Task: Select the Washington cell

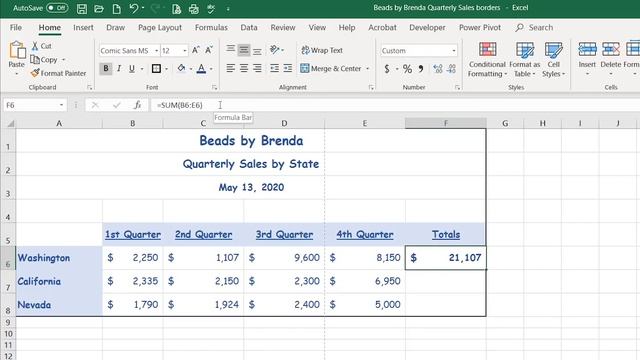Action: [59, 258]
